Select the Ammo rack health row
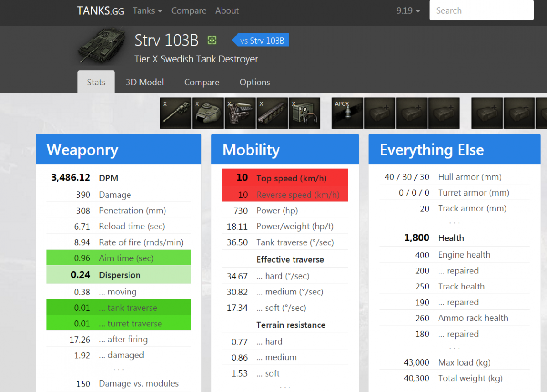 454,318
